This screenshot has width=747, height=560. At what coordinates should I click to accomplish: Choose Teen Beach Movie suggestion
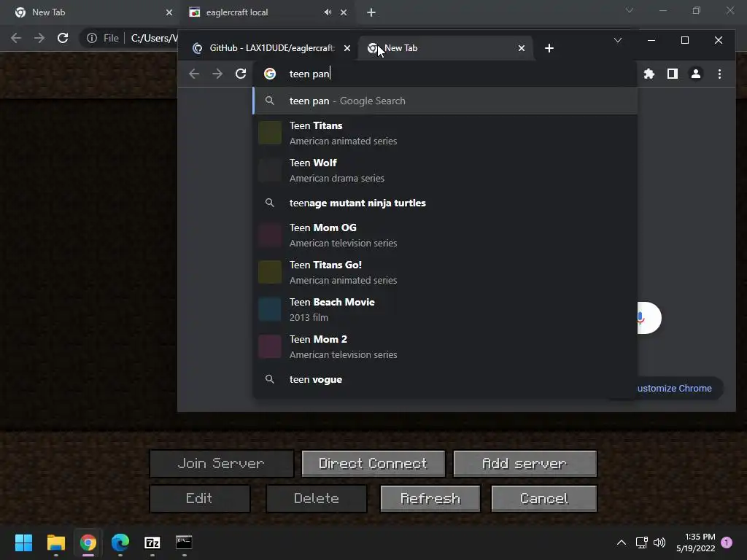(x=445, y=309)
